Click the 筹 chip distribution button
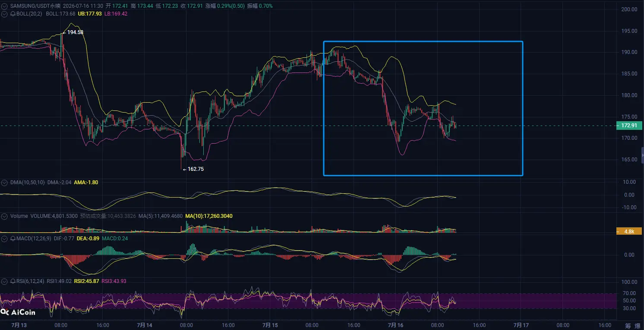The height and width of the screenshot is (330, 644). (628, 326)
